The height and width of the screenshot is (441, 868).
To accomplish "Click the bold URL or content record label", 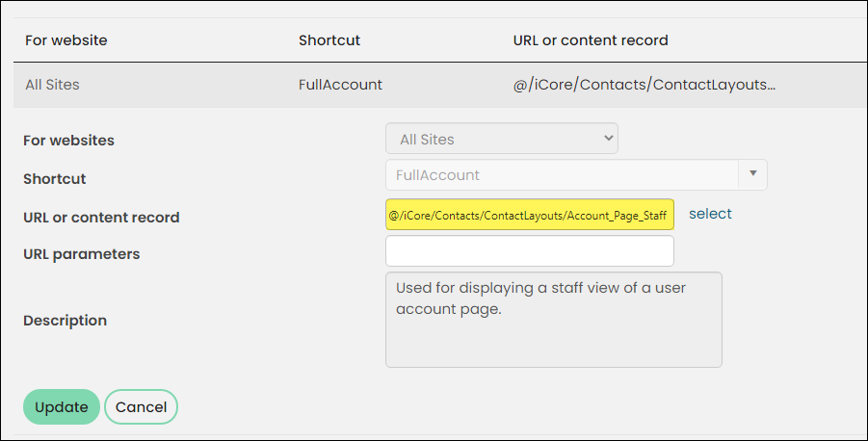I will click(101, 218).
